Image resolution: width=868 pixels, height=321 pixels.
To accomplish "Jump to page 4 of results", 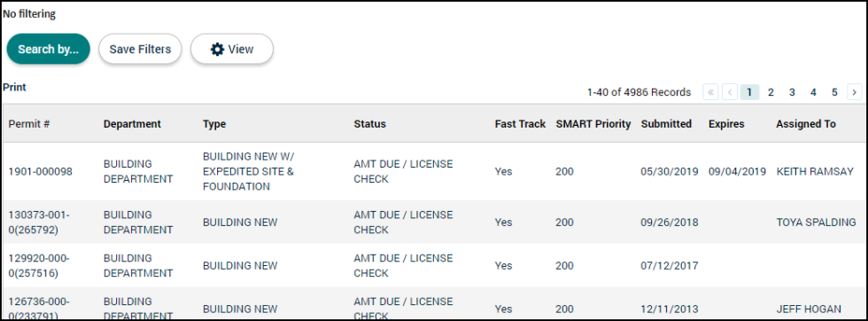I will [813, 92].
